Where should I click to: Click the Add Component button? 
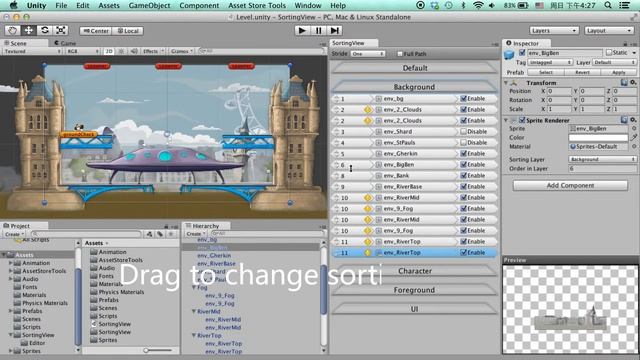click(x=570, y=186)
